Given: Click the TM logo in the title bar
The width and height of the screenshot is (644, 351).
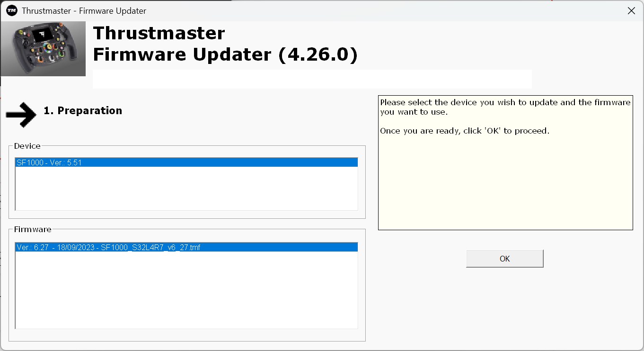Looking at the screenshot, I should click(x=12, y=10).
